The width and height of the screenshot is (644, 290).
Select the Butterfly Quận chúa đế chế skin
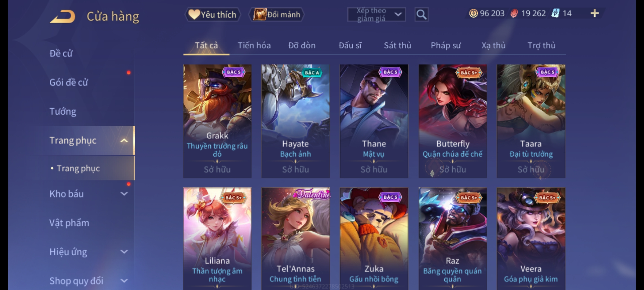click(453, 121)
